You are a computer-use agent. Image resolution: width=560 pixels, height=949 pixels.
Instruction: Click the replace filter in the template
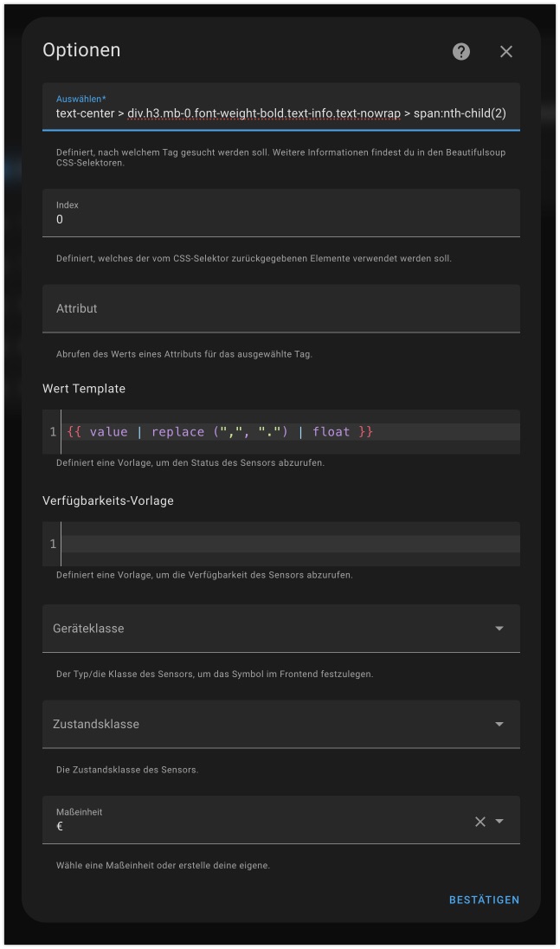177,431
